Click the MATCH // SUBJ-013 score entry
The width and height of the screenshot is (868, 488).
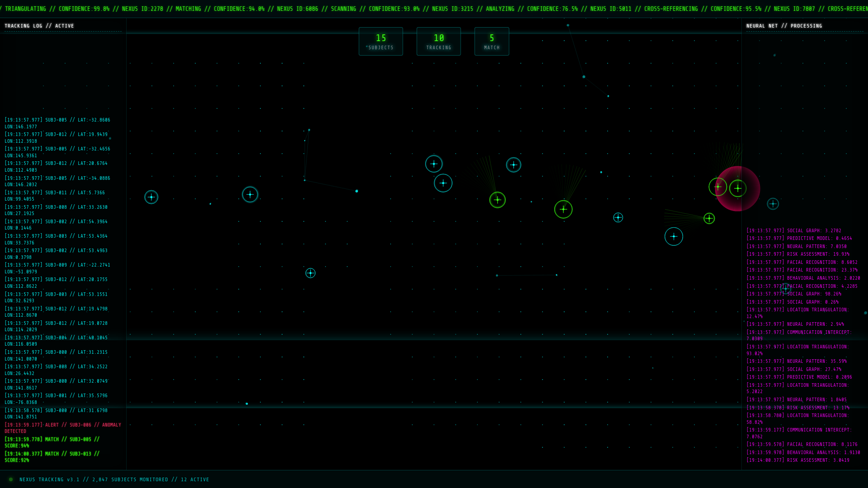[52, 456]
